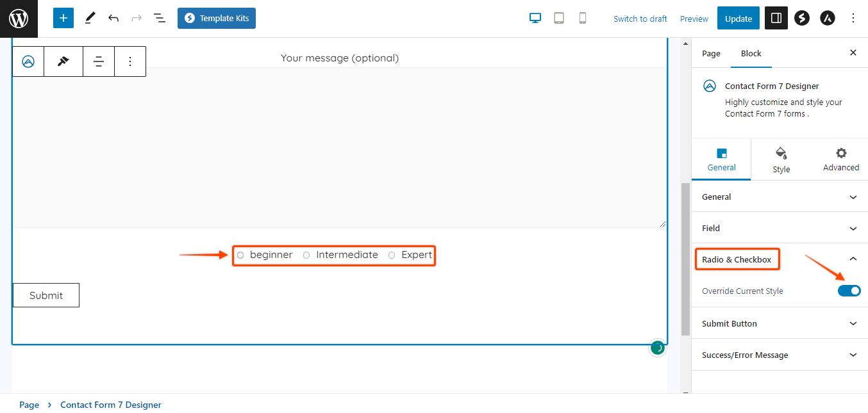Click the Switch to draft link
Image resolution: width=868 pixels, height=413 pixels.
(640, 19)
